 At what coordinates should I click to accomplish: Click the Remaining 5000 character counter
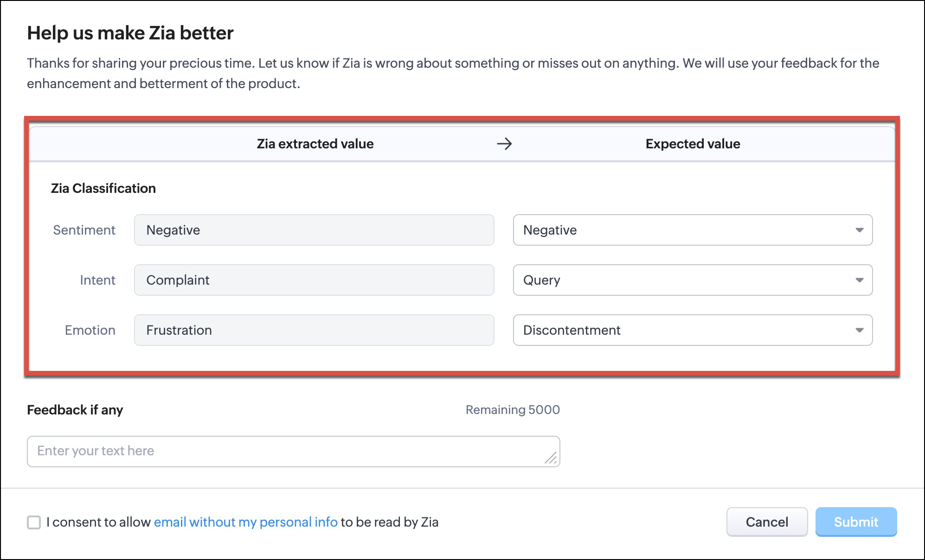pyautogui.click(x=513, y=410)
